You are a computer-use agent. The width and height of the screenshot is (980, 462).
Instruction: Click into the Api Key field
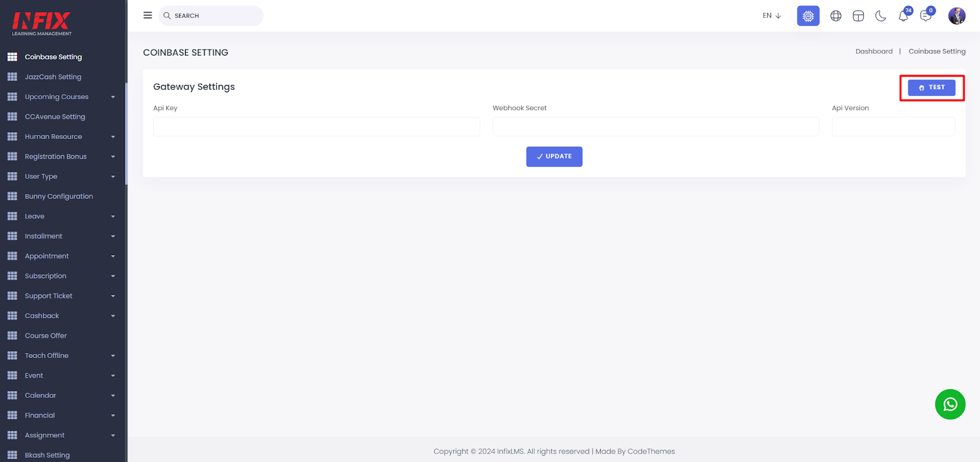(x=316, y=127)
